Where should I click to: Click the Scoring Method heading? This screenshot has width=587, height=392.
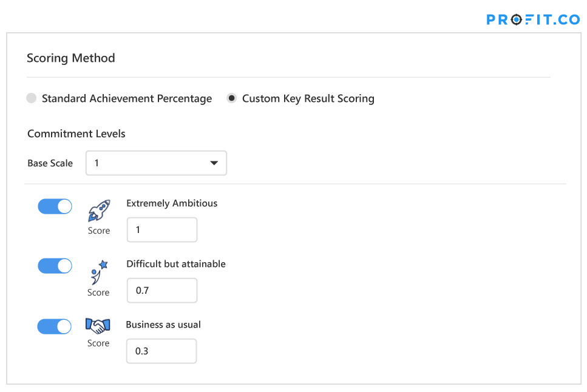[x=71, y=58]
